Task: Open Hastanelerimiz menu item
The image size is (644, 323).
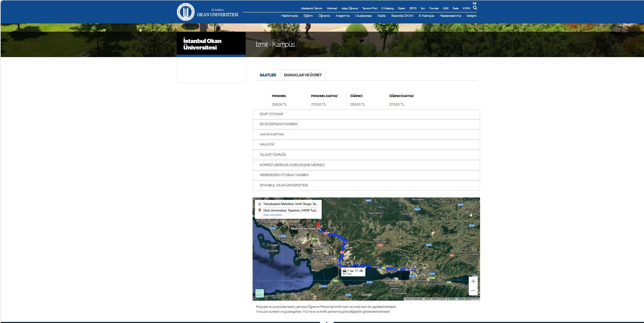Action: [x=451, y=16]
